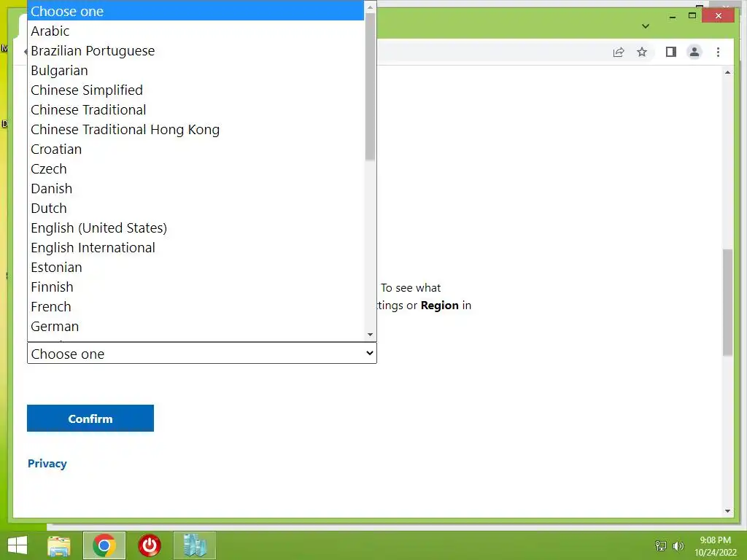The image size is (747, 560).
Task: Select English International option
Action: point(196,248)
